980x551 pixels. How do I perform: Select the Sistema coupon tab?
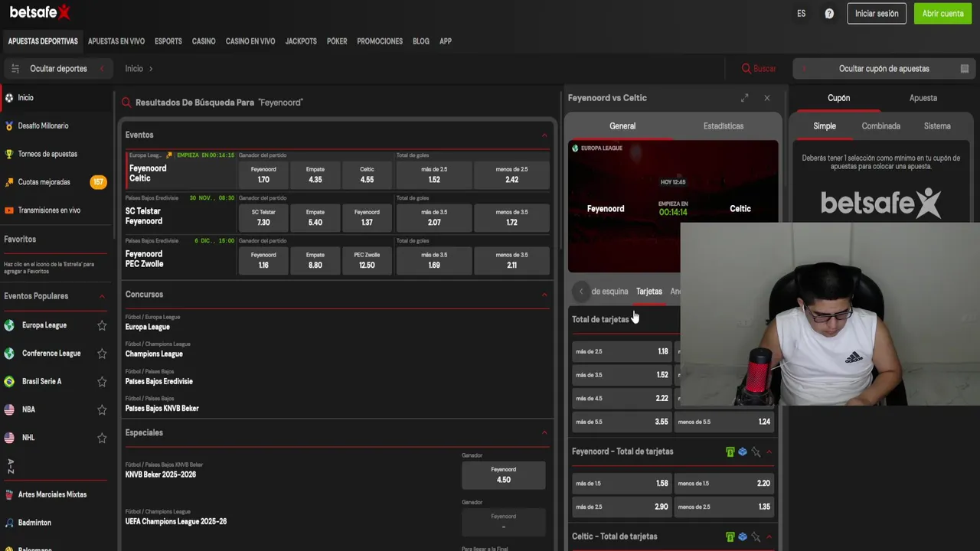coord(937,126)
